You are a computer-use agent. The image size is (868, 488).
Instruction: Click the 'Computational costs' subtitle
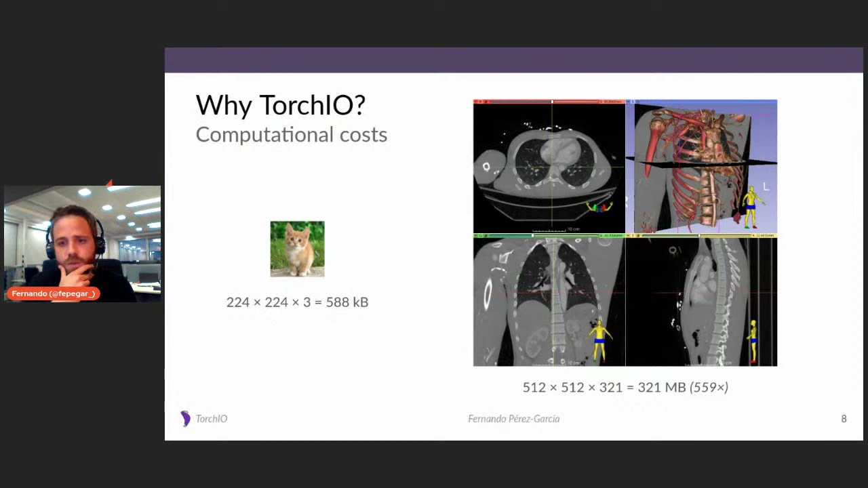(291, 134)
